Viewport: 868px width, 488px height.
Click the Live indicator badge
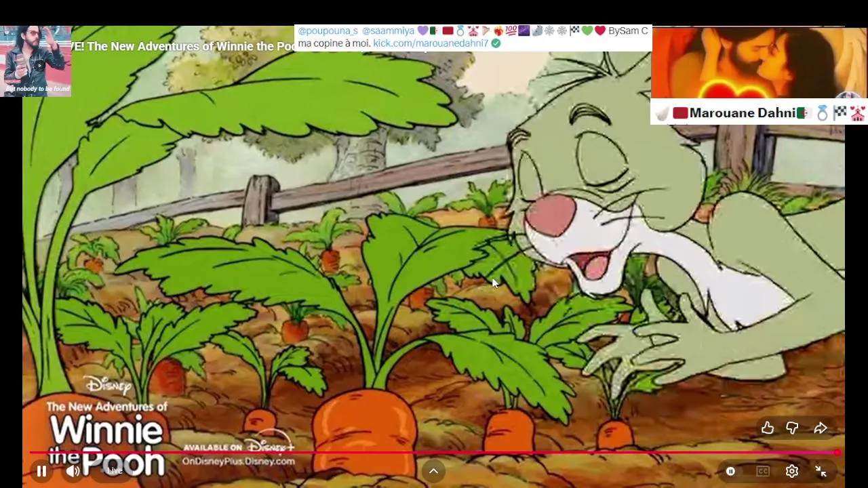point(115,470)
